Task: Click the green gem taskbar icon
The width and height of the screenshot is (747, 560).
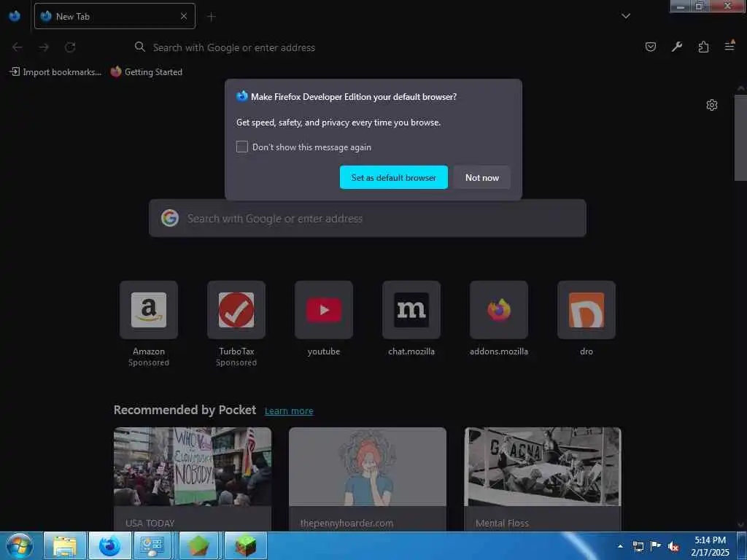Action: pos(198,545)
